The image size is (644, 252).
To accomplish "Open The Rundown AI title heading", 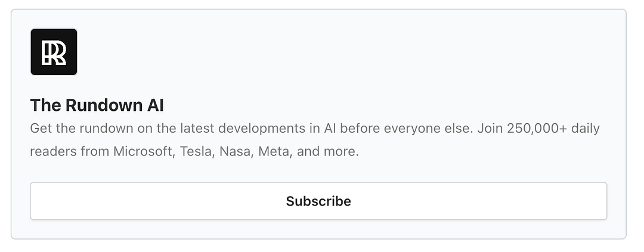I will 97,105.
